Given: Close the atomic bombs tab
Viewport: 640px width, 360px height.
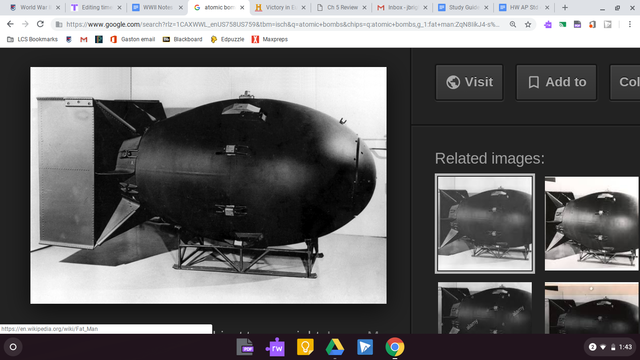Looking at the screenshot, I should (x=242, y=7).
